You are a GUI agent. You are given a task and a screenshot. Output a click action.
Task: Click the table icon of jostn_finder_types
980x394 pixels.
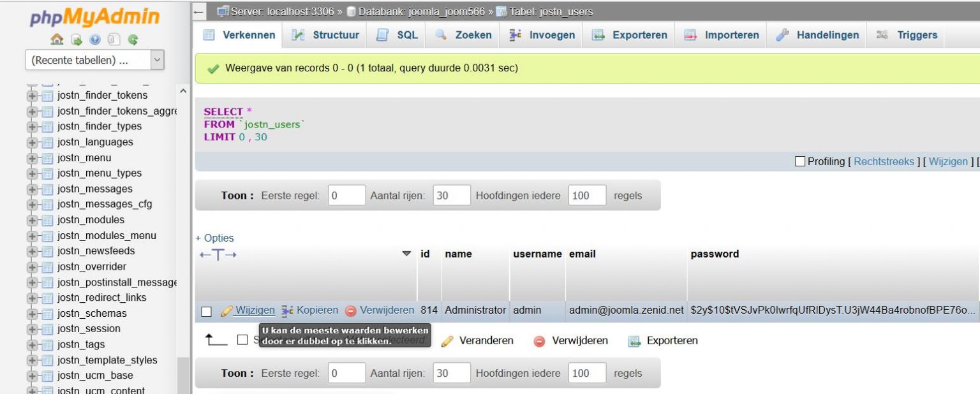pyautogui.click(x=47, y=126)
